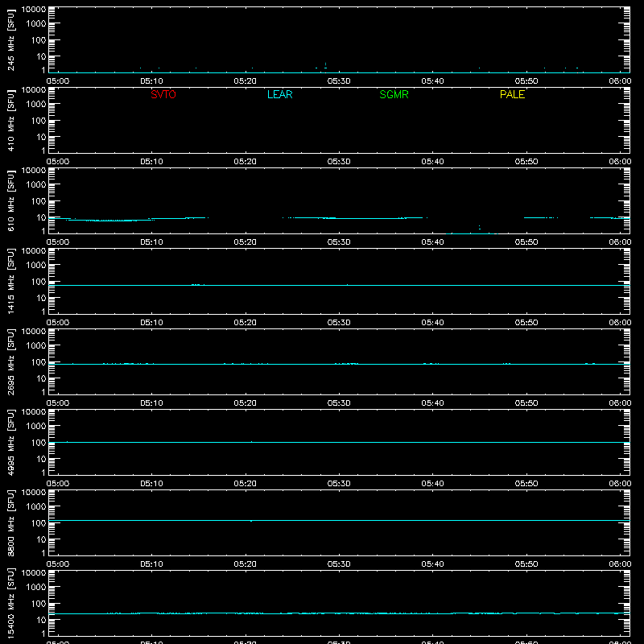Click the cyan flux trace in the 8800 MHz plot

339,520
